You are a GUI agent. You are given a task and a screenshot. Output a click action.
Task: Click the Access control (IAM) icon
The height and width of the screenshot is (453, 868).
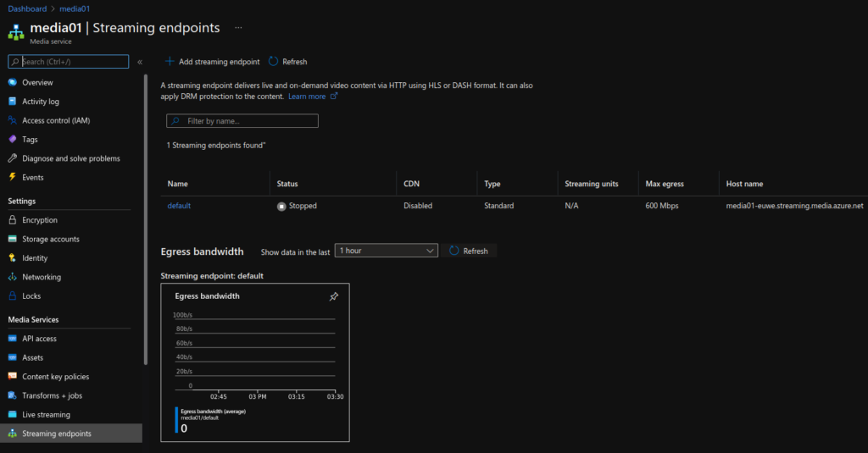12,120
